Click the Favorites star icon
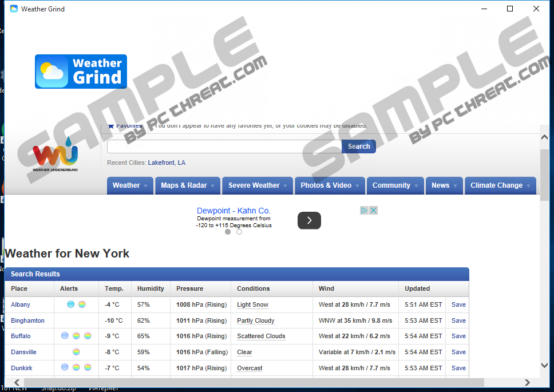 [111, 126]
